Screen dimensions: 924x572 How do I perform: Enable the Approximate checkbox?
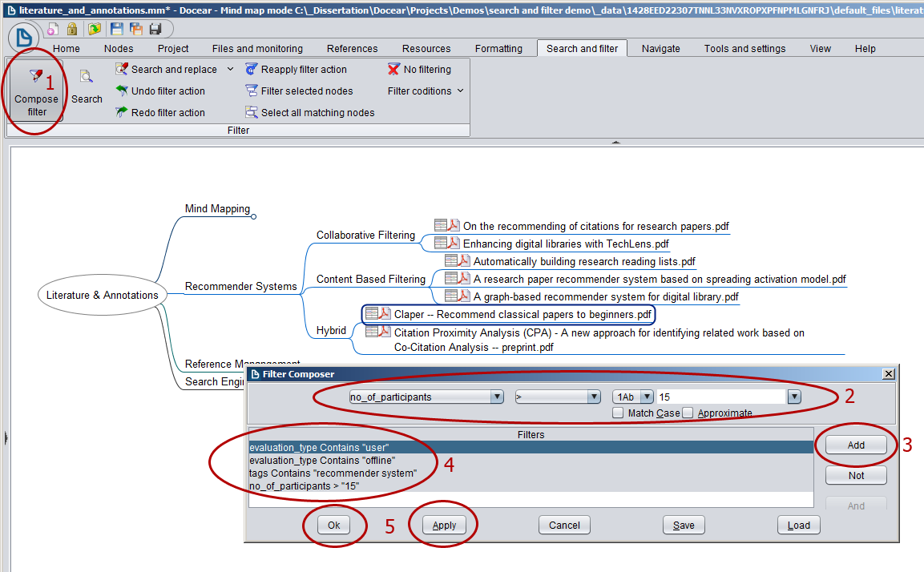tap(687, 413)
